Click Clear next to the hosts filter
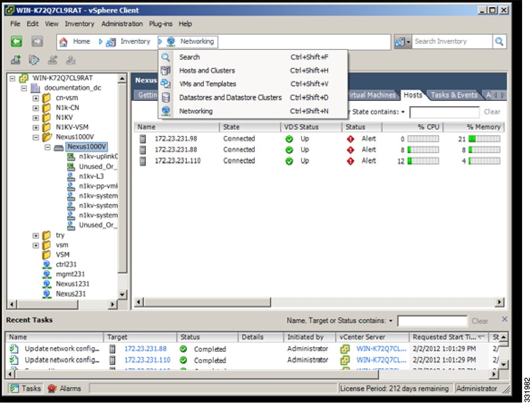The width and height of the screenshot is (532, 403). [492, 112]
